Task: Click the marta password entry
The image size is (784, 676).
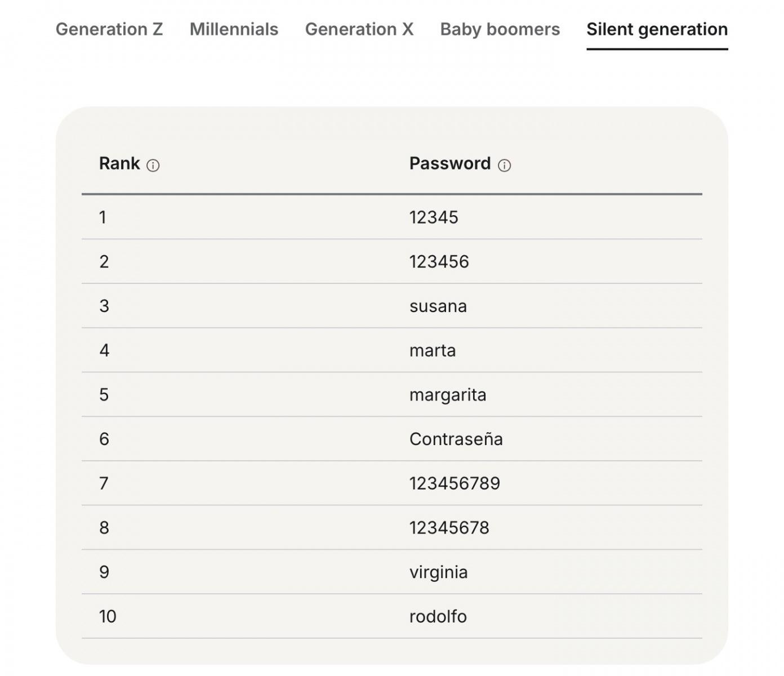Action: click(432, 350)
